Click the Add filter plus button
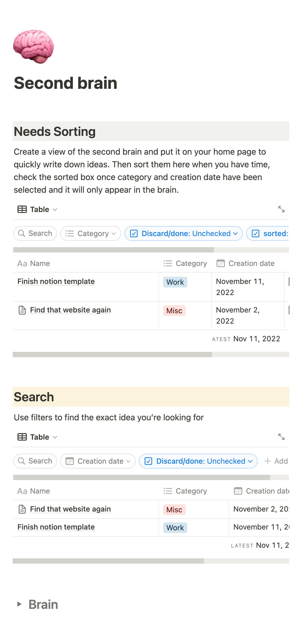Image resolution: width=297 pixels, height=644 pixels. (276, 461)
